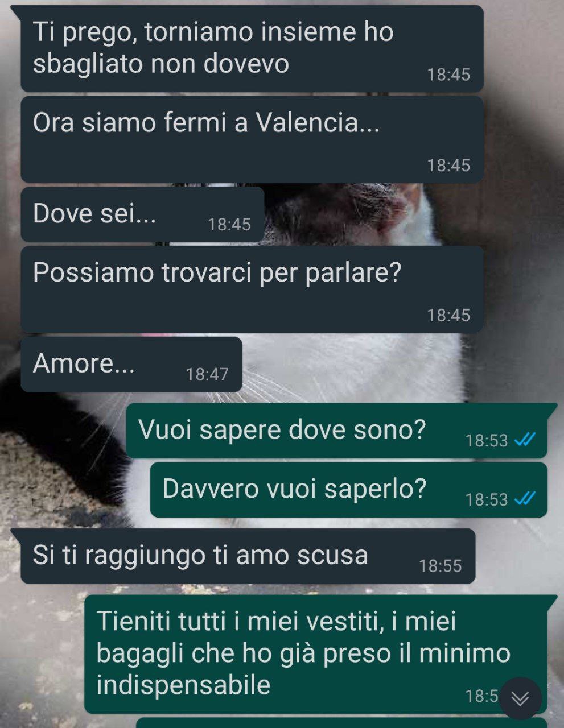
Task: Tap the blue double-check on "Vuoi sapere dove sono?"
Action: pos(524,440)
